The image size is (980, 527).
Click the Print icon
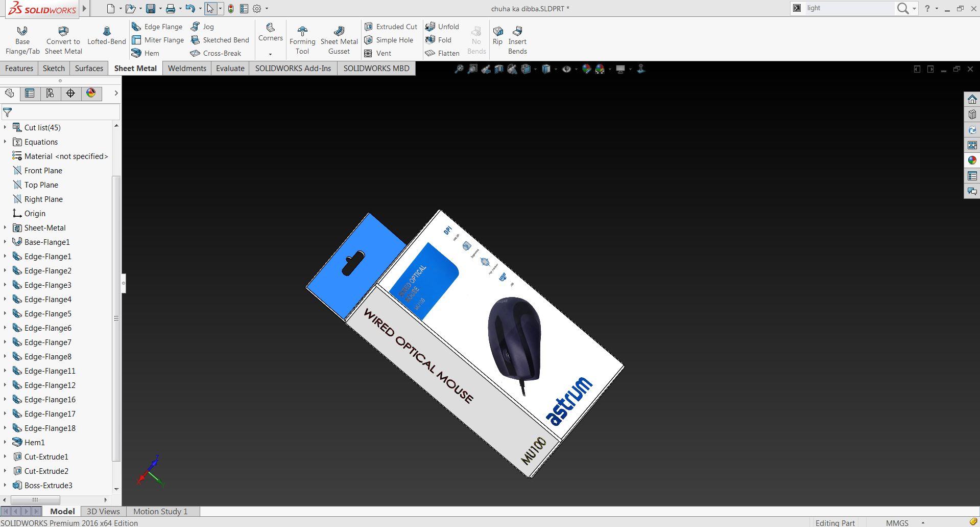pyautogui.click(x=171, y=9)
